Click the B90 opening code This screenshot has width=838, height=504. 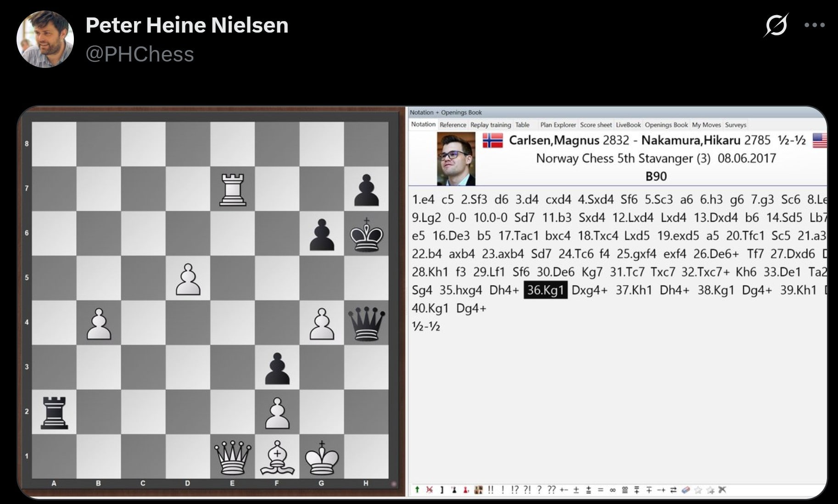(x=656, y=176)
